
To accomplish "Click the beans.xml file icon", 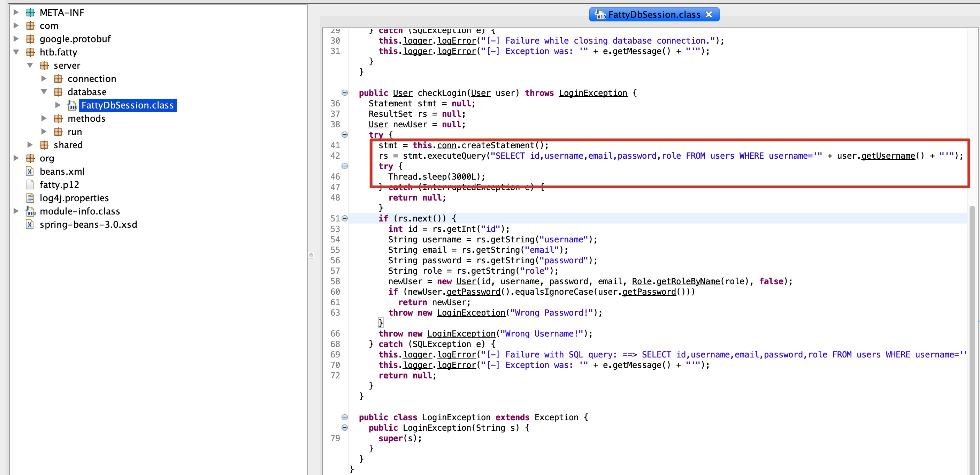I will [30, 172].
